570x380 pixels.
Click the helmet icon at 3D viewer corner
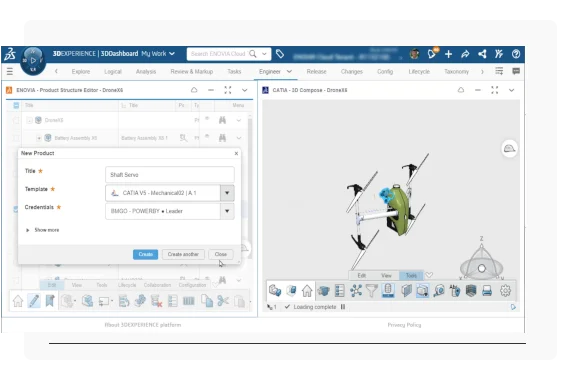pos(509,149)
